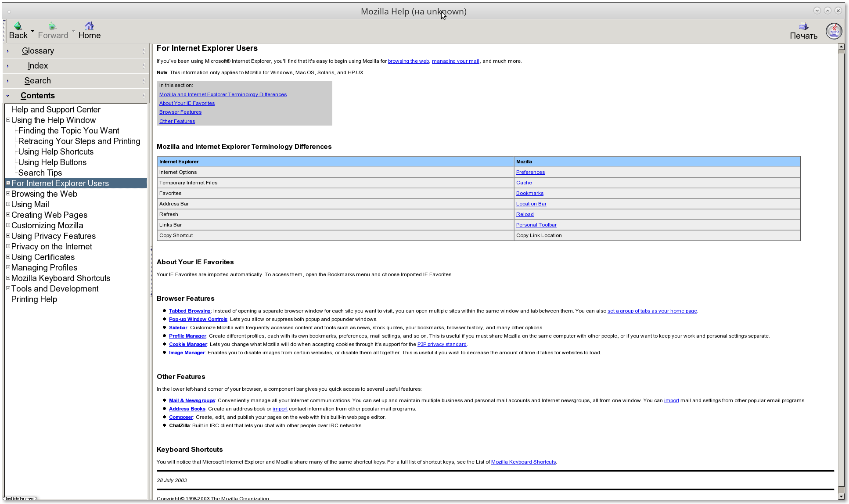Image resolution: width=849 pixels, height=504 pixels.
Task: Collapse the Contents sidebar panel
Action: (x=38, y=96)
